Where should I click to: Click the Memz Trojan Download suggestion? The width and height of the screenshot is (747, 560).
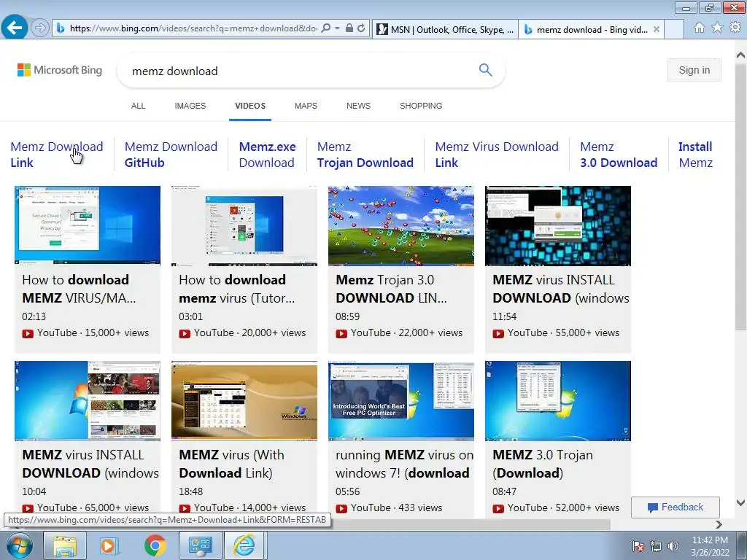point(365,155)
